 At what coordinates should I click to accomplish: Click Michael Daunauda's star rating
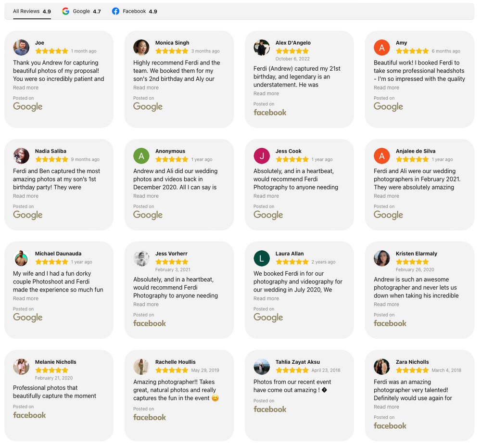51,262
